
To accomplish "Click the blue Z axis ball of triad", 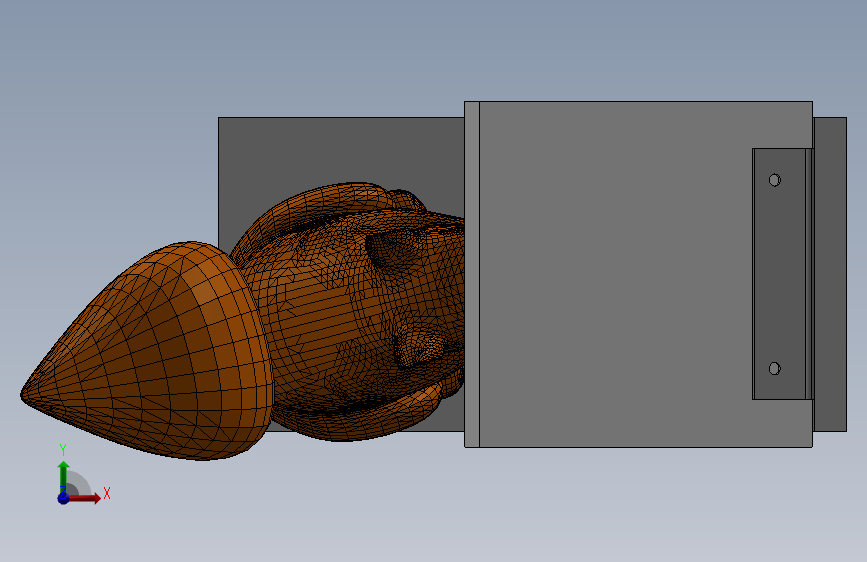I will [64, 498].
